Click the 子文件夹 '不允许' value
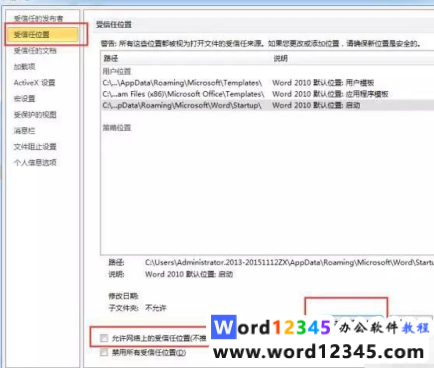This screenshot has width=434, height=368. point(156,308)
